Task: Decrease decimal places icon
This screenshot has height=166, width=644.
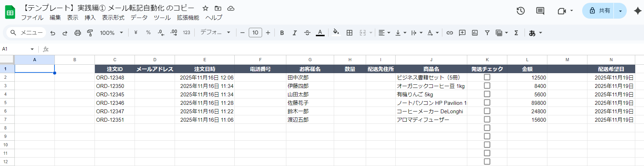Action: coord(161,33)
